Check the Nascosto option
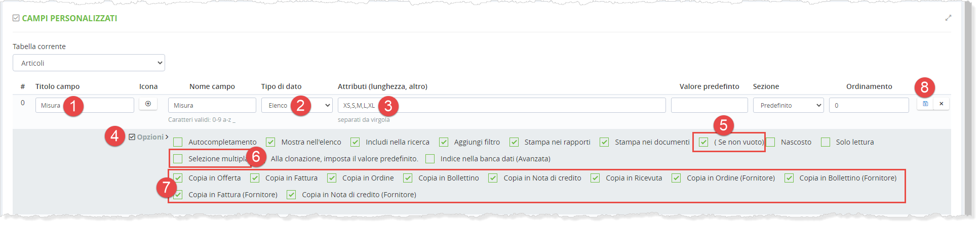Screen dimensions: 980x225 point(770,142)
